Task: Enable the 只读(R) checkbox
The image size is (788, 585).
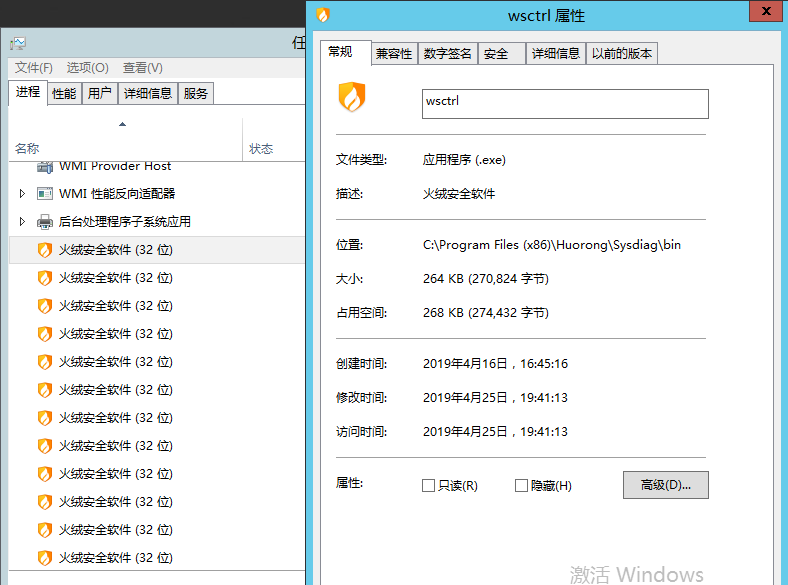Action: (429, 486)
